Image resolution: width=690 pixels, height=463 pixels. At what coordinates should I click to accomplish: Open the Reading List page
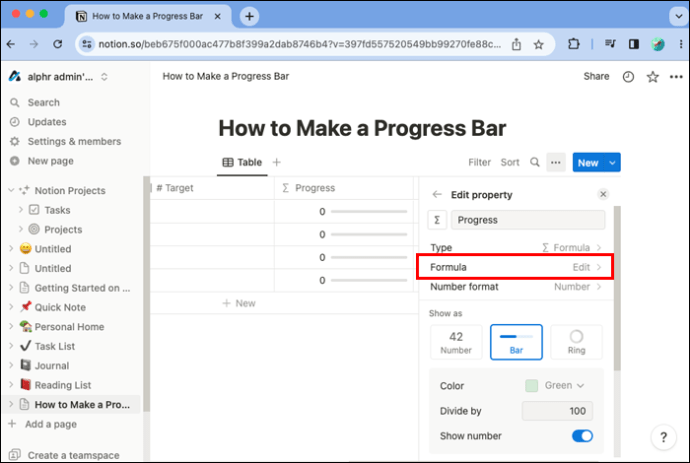coord(62,385)
